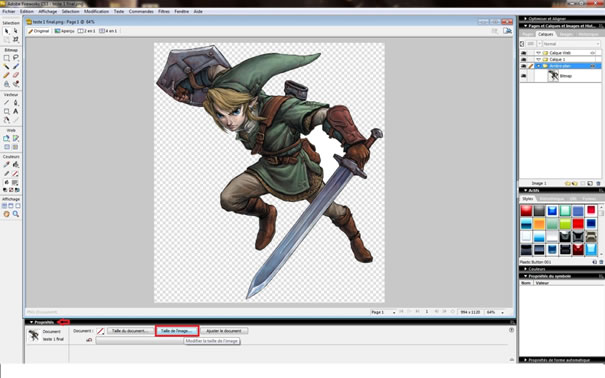Image resolution: width=605 pixels, height=378 pixels.
Task: Toggle visibility of Calque Web layer
Action: pos(524,53)
